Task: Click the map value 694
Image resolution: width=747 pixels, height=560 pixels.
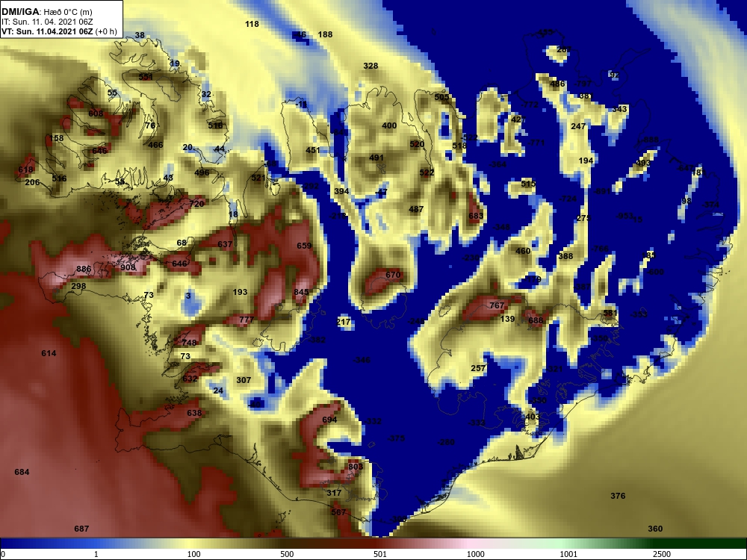Action: pyautogui.click(x=329, y=420)
